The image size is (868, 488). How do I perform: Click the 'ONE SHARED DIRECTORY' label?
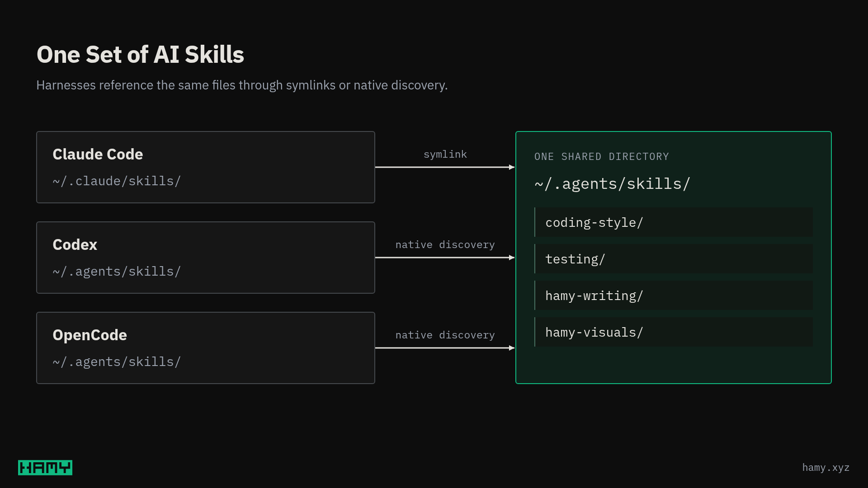coord(602,157)
